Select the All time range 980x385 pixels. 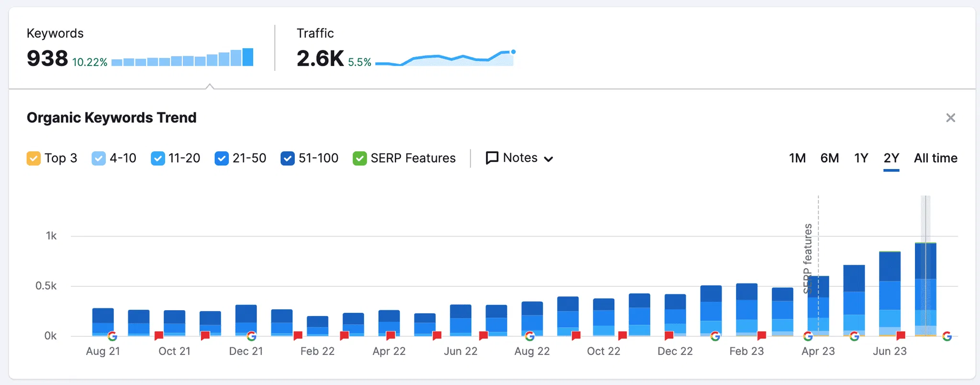935,158
